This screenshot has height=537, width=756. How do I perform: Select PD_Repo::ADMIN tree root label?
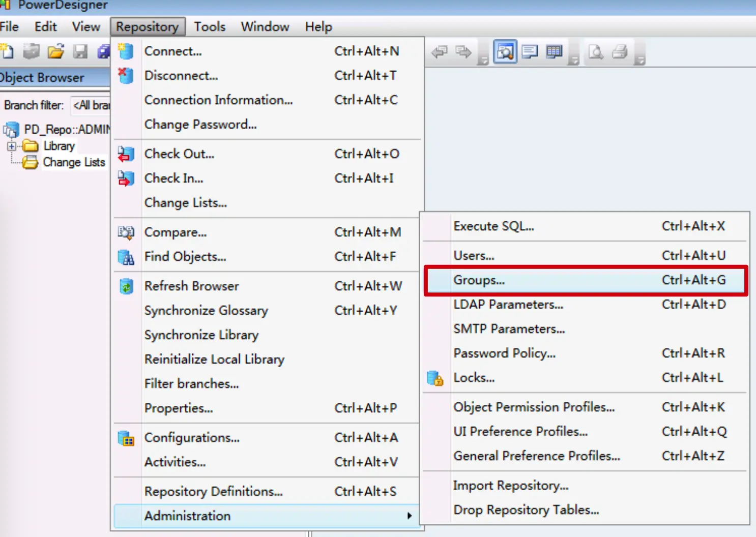coord(67,130)
